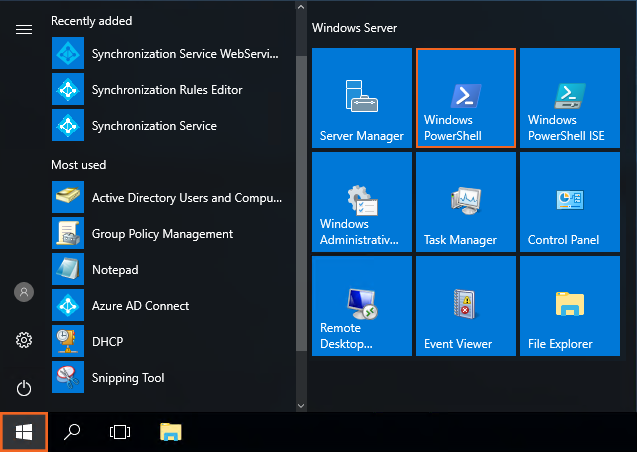Open Settings gear in Start sidebar
The image size is (637, 452).
point(24,340)
